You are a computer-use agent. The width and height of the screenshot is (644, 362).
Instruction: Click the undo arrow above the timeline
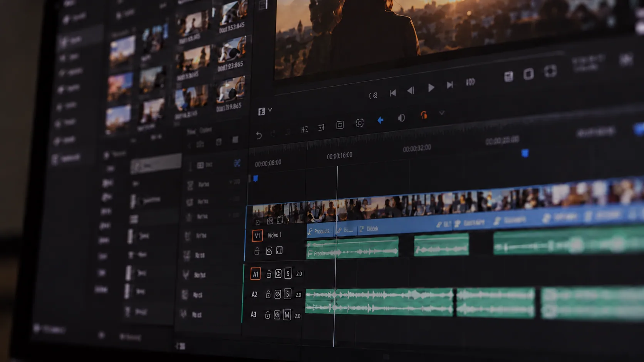pyautogui.click(x=259, y=135)
